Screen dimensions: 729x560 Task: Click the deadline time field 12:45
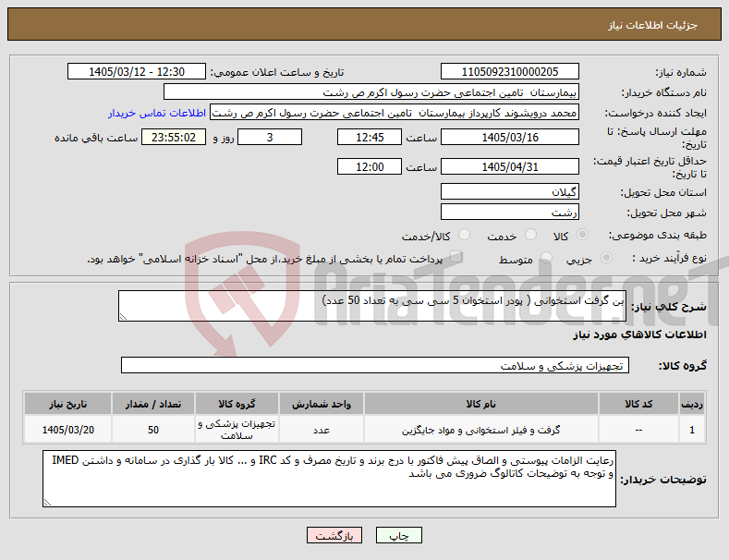[x=370, y=137]
